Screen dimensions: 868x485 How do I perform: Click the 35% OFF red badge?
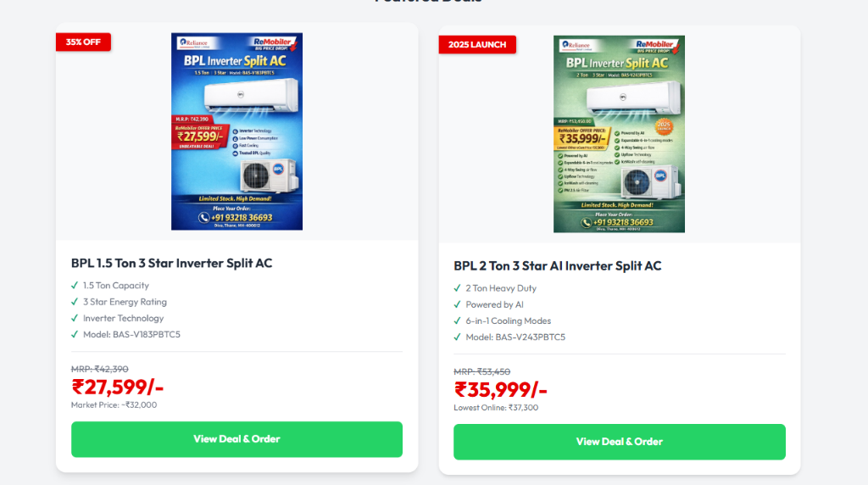[83, 42]
